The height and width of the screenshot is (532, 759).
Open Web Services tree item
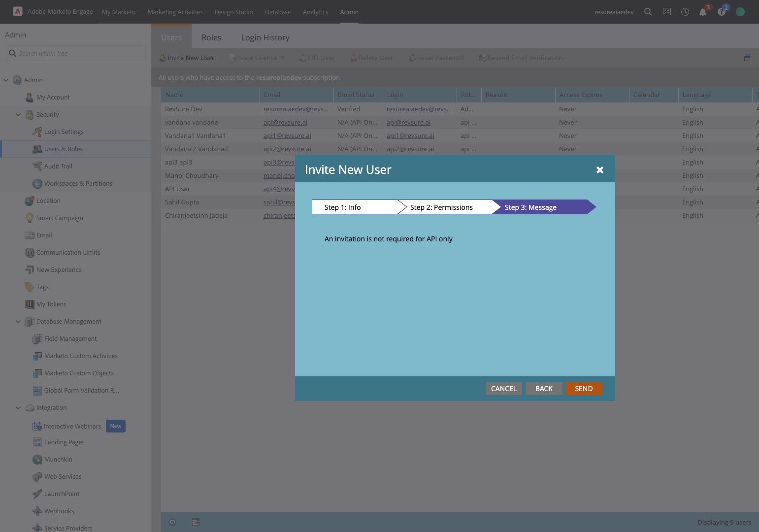(63, 476)
